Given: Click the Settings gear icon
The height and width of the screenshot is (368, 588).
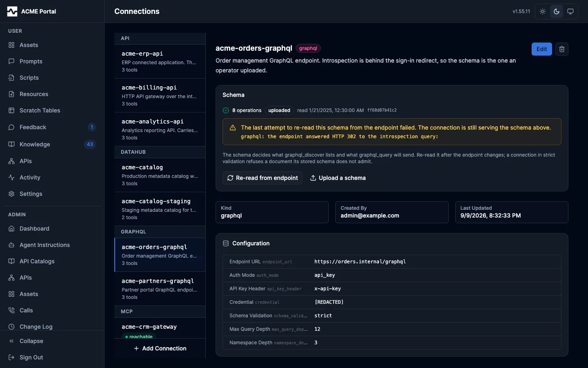Looking at the screenshot, I should point(11,194).
